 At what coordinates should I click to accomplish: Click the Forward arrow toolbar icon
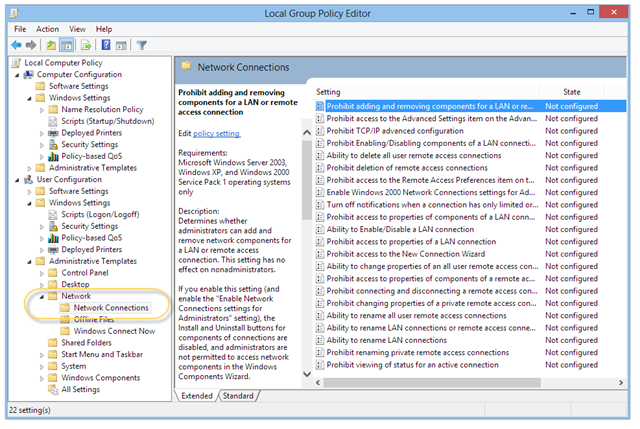pos(32,45)
